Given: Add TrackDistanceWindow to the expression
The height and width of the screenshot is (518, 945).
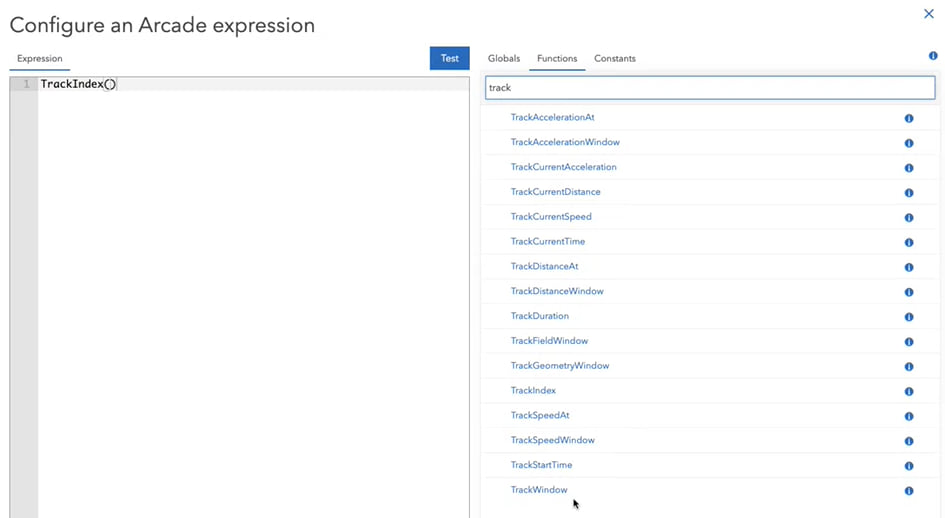Looking at the screenshot, I should pyautogui.click(x=557, y=292).
